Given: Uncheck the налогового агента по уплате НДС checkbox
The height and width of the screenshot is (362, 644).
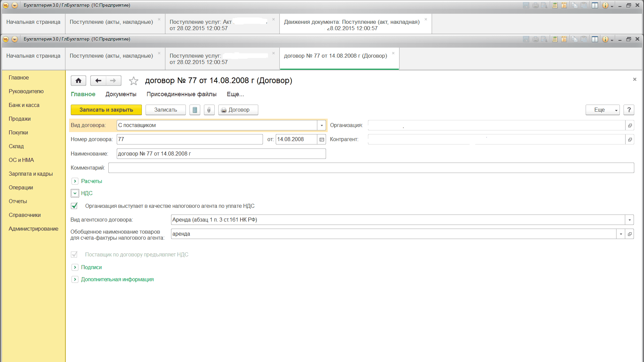Looking at the screenshot, I should (x=74, y=206).
